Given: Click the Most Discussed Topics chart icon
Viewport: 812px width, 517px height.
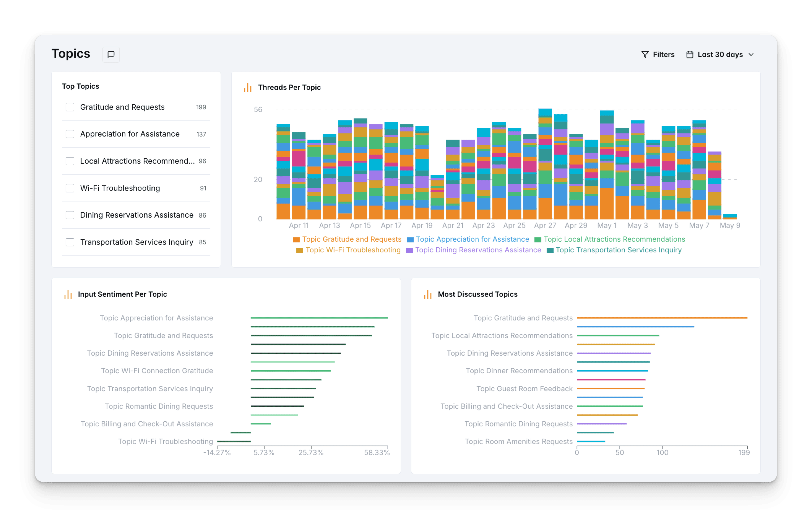Looking at the screenshot, I should 428,294.
